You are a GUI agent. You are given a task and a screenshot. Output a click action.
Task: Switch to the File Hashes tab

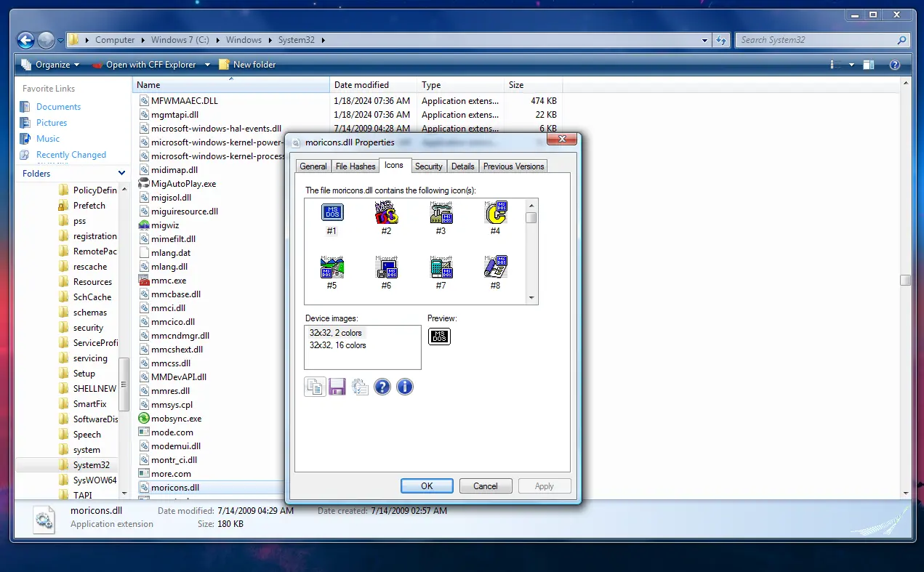355,166
